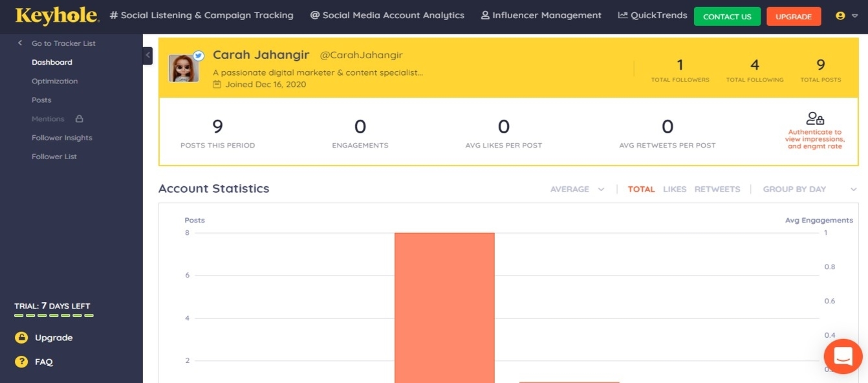The image size is (868, 383).
Task: Click the @CarahJahangir handle
Action: [x=361, y=56]
